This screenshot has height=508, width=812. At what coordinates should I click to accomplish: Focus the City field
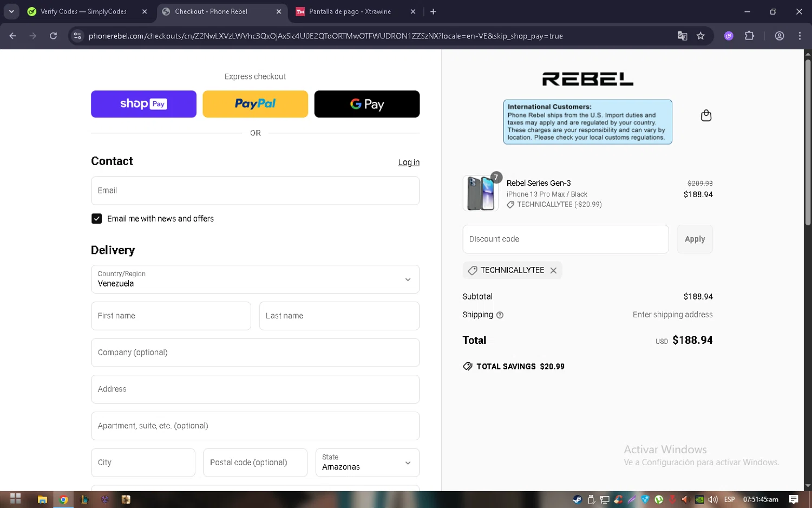(x=143, y=463)
